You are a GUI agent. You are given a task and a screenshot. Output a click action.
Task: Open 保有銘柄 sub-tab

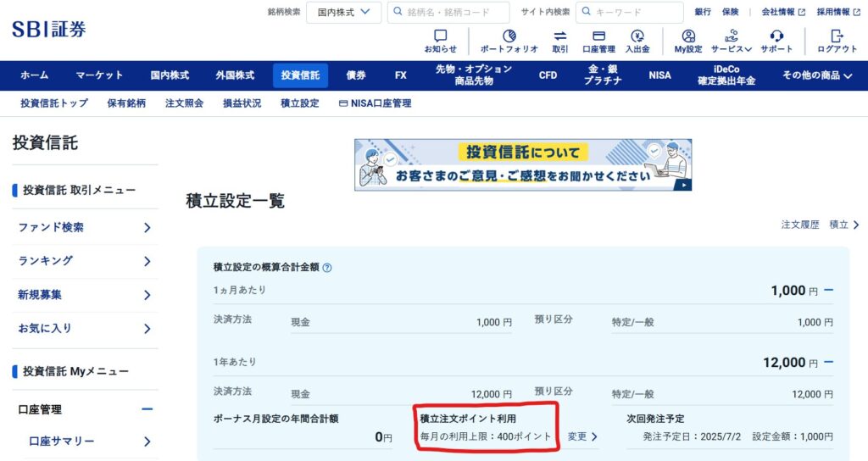point(126,103)
